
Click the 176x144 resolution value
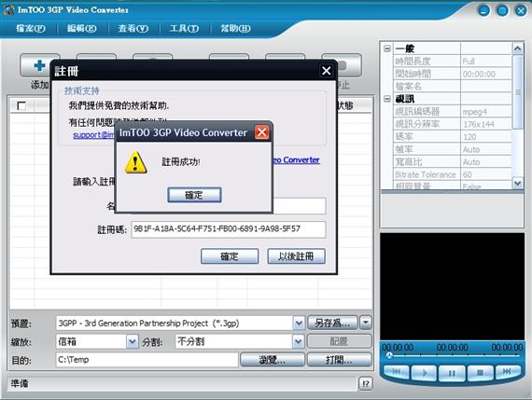[479, 124]
